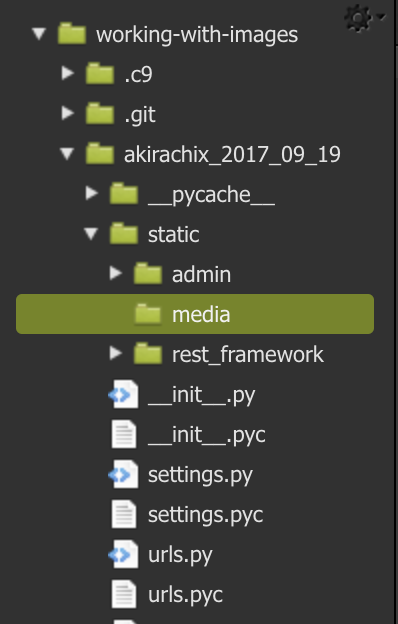Select the urls.pyc file name
398x624 pixels.
[x=185, y=595]
